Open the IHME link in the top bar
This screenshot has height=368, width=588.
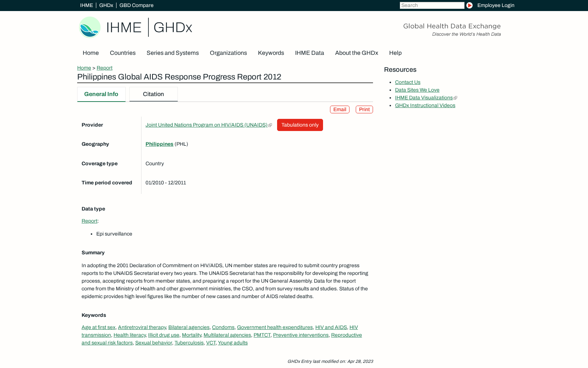coord(86,5)
